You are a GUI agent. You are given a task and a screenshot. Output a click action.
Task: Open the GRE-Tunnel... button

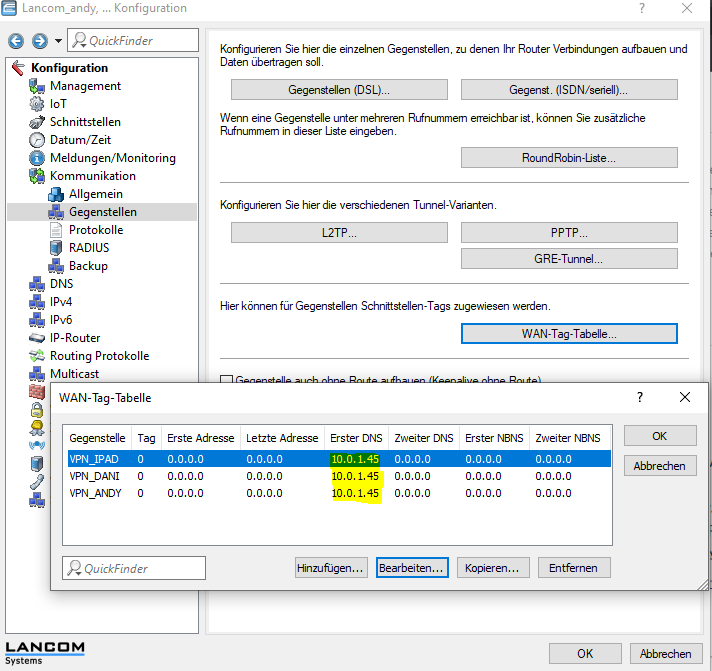pyautogui.click(x=569, y=259)
